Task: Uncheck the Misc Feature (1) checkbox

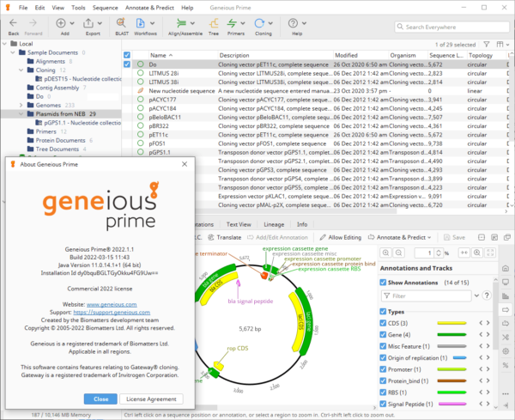Action: tap(383, 346)
